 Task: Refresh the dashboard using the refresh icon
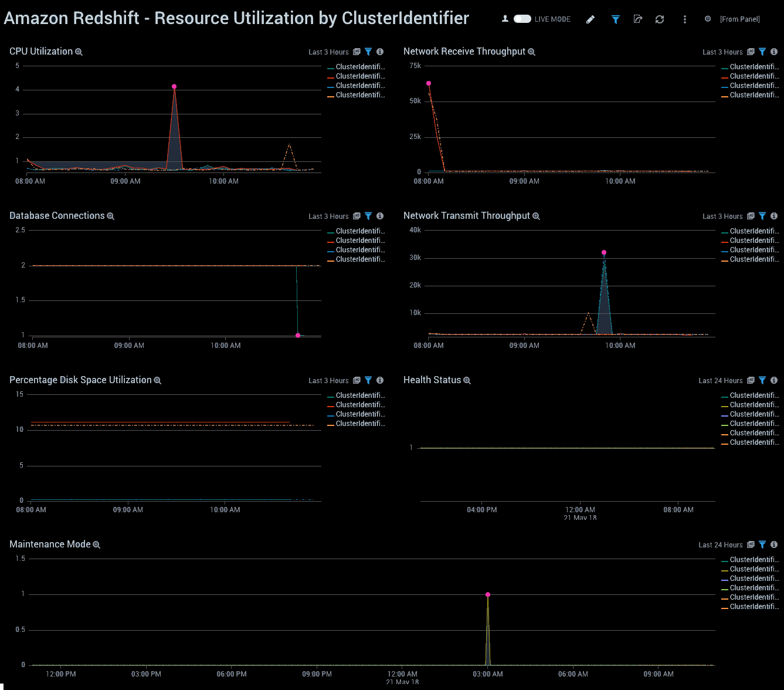(x=660, y=19)
